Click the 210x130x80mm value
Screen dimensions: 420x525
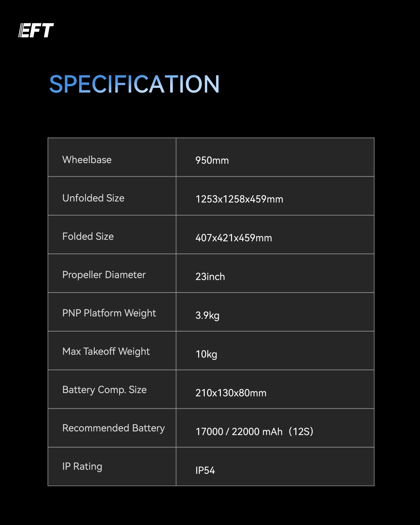click(x=231, y=393)
